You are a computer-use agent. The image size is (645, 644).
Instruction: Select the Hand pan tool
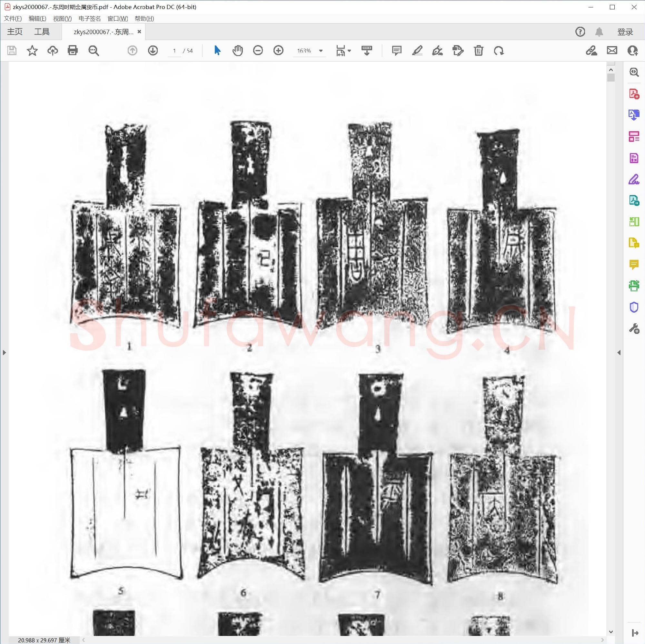click(x=237, y=51)
